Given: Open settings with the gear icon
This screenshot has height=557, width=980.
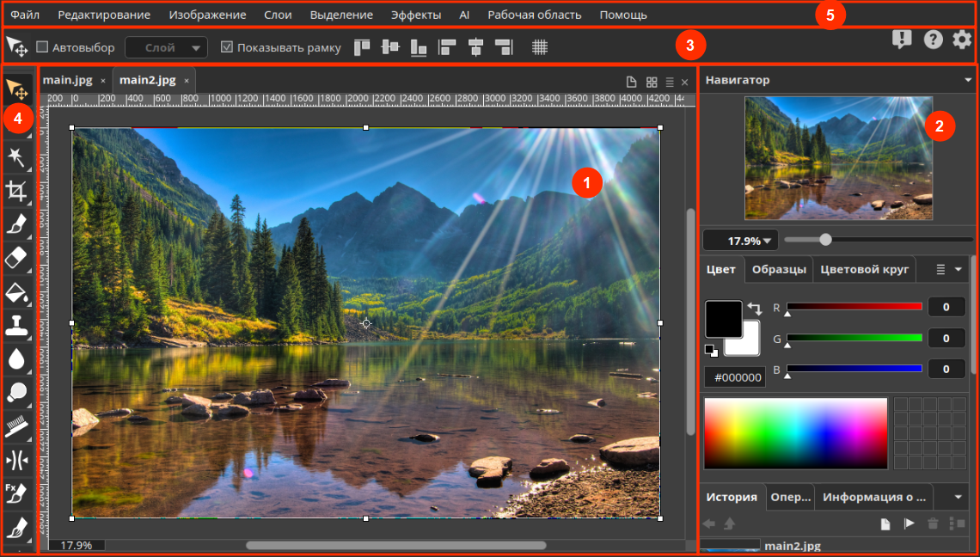Looking at the screenshot, I should [962, 40].
